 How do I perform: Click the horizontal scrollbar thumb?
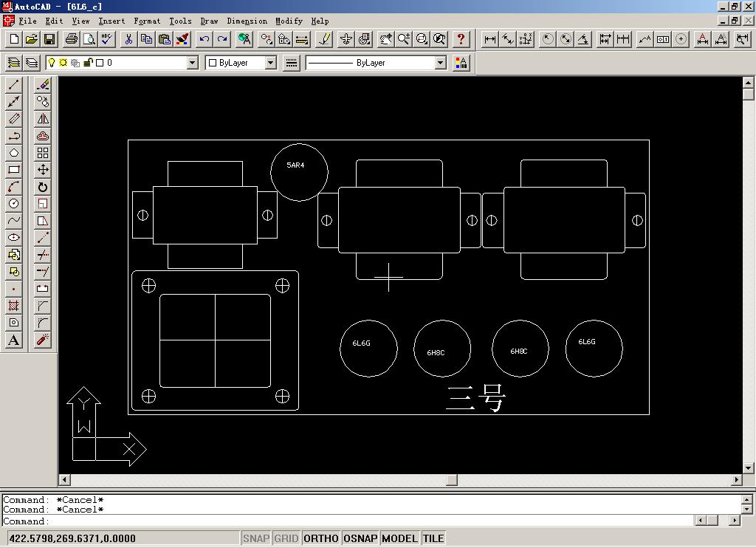pyautogui.click(x=452, y=480)
